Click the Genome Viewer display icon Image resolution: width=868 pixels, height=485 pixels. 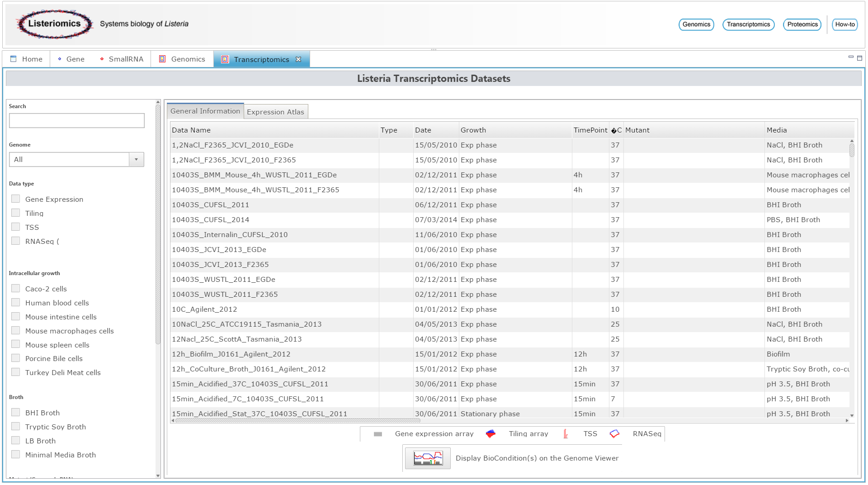click(x=428, y=458)
